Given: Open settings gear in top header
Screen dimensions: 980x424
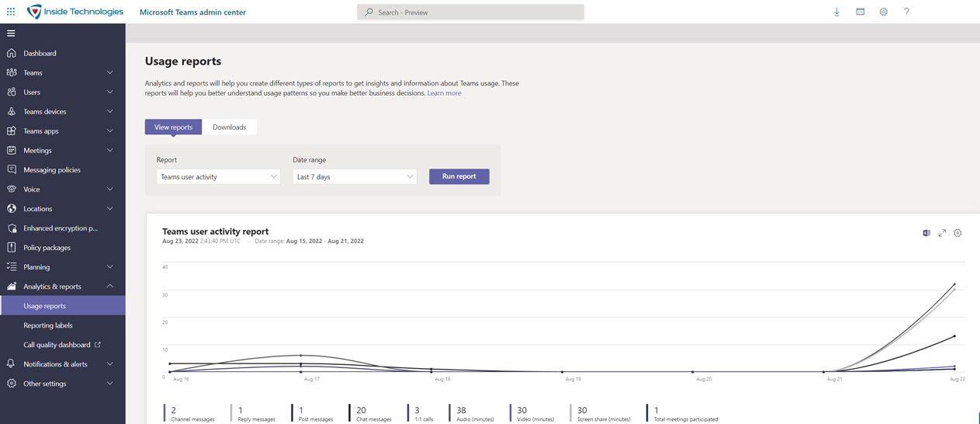Looking at the screenshot, I should [x=883, y=12].
